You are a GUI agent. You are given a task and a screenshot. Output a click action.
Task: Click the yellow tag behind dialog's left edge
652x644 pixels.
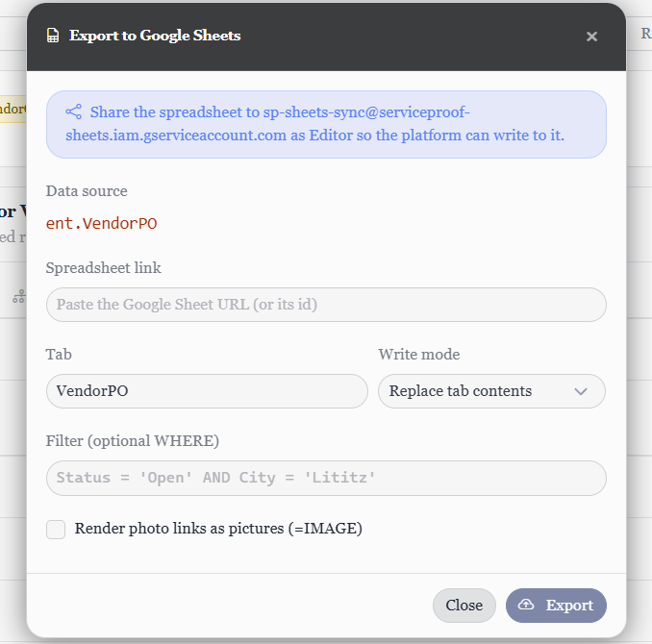click(13, 109)
